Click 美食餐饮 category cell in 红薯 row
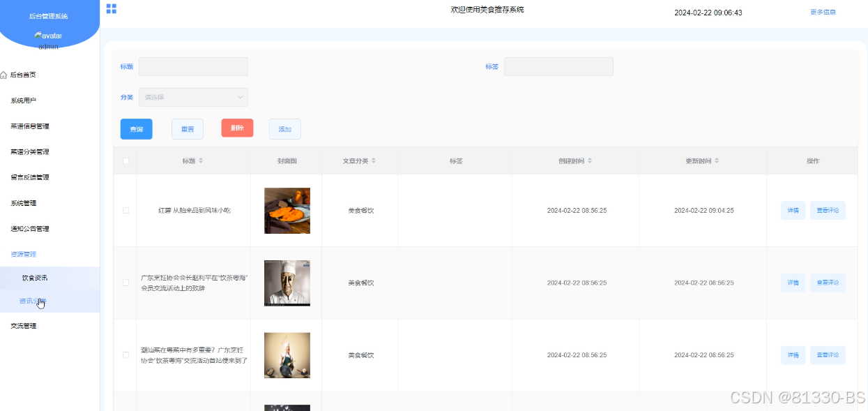Screen dimensions: 868x411 361,210
